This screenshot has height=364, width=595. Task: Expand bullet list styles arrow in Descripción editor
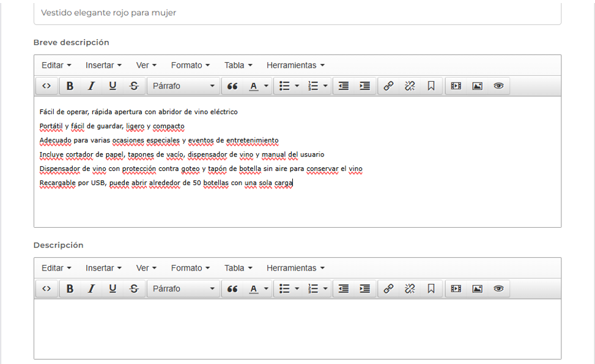[x=297, y=289]
